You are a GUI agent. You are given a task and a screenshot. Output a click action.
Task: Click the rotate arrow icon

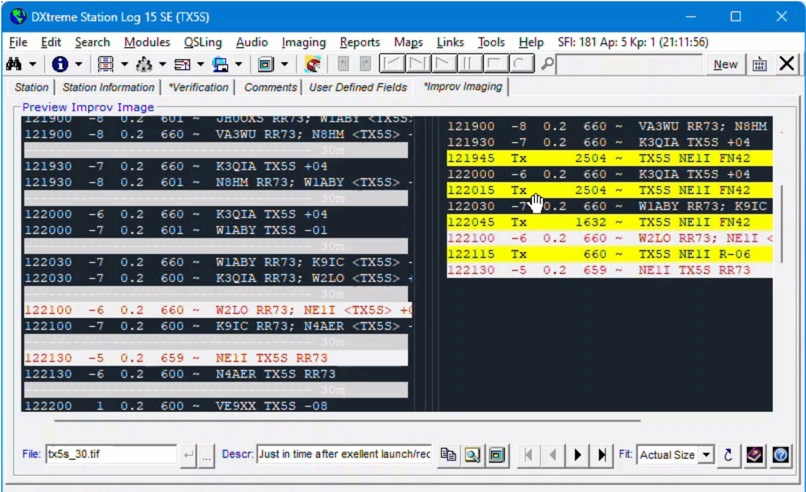coord(728,455)
